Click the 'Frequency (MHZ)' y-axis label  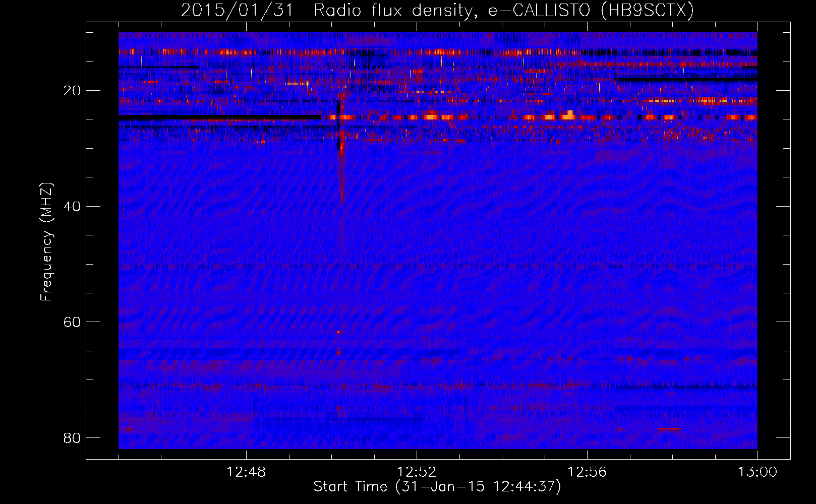click(46, 242)
